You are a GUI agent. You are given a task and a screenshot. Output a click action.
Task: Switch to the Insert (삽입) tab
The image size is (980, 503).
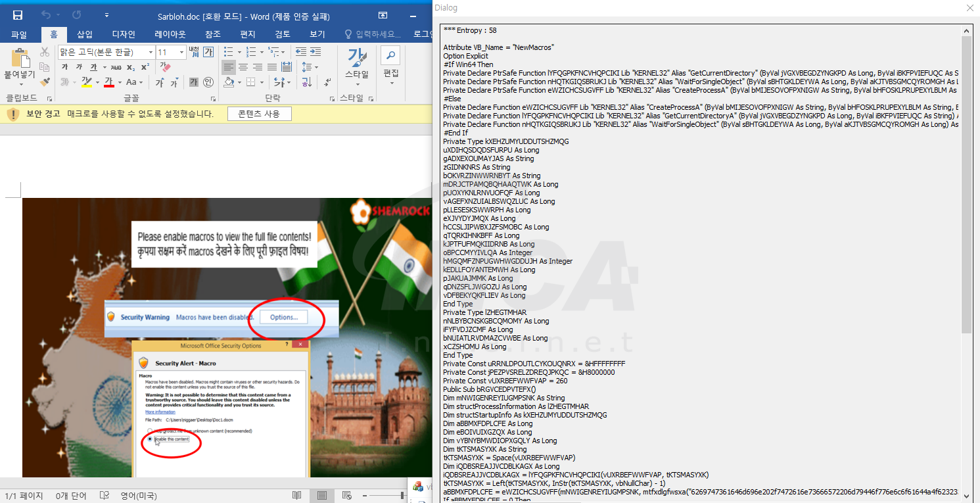[x=85, y=34]
